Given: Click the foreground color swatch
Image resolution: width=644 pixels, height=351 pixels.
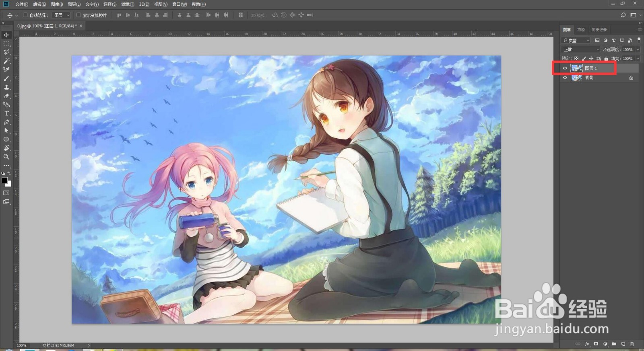Looking at the screenshot, I should click(x=4, y=180).
